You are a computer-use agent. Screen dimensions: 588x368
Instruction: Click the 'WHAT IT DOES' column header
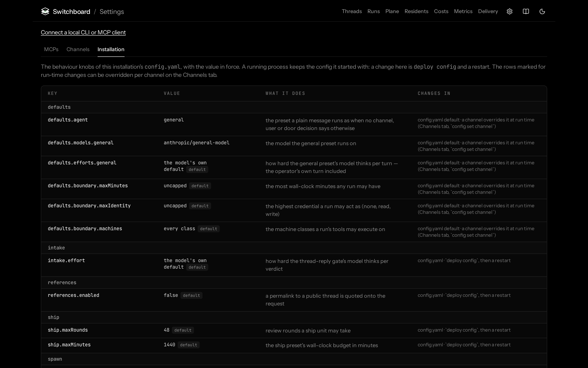(x=285, y=93)
